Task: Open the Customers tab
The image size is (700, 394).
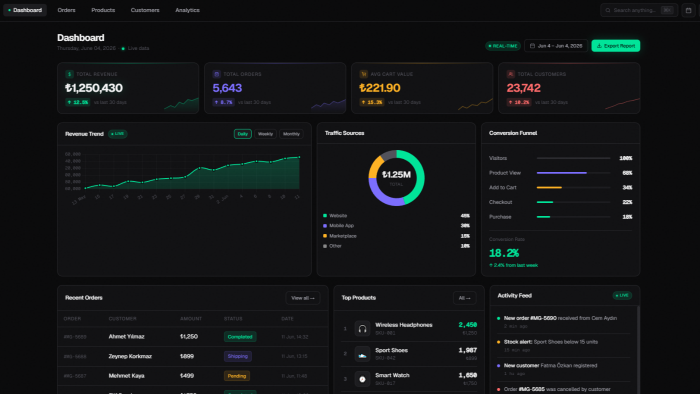Action: 145,10
